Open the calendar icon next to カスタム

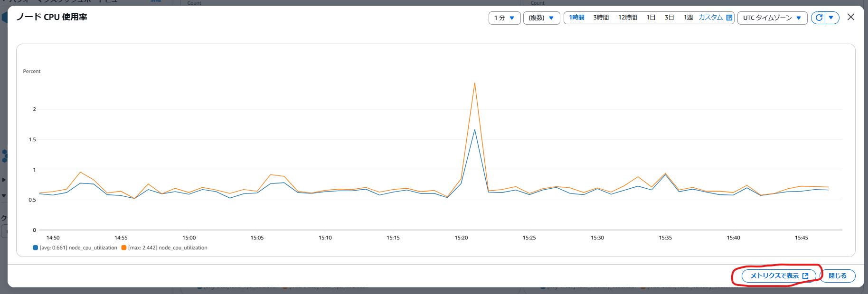[x=729, y=18]
